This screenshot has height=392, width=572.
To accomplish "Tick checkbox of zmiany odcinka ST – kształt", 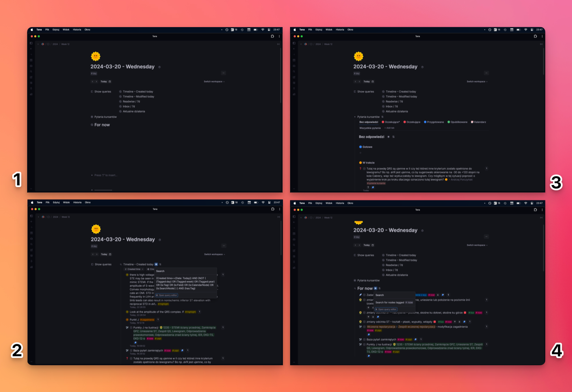I will pyautogui.click(x=364, y=322).
